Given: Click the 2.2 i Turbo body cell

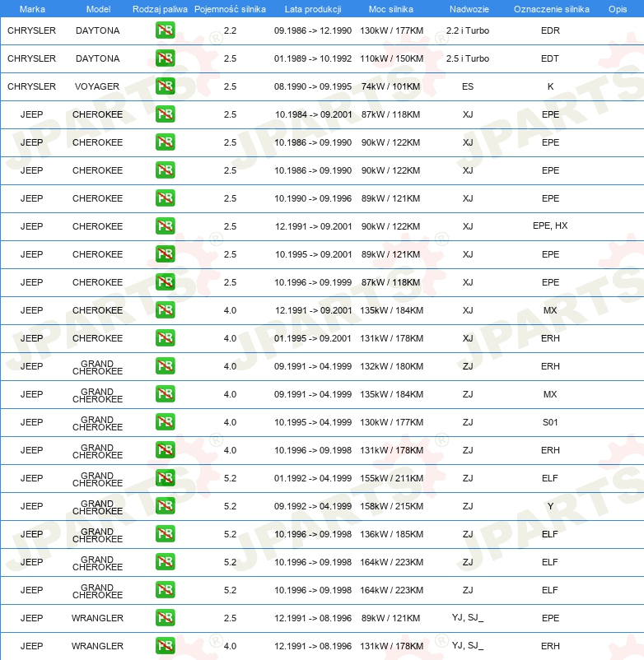Looking at the screenshot, I should [467, 30].
